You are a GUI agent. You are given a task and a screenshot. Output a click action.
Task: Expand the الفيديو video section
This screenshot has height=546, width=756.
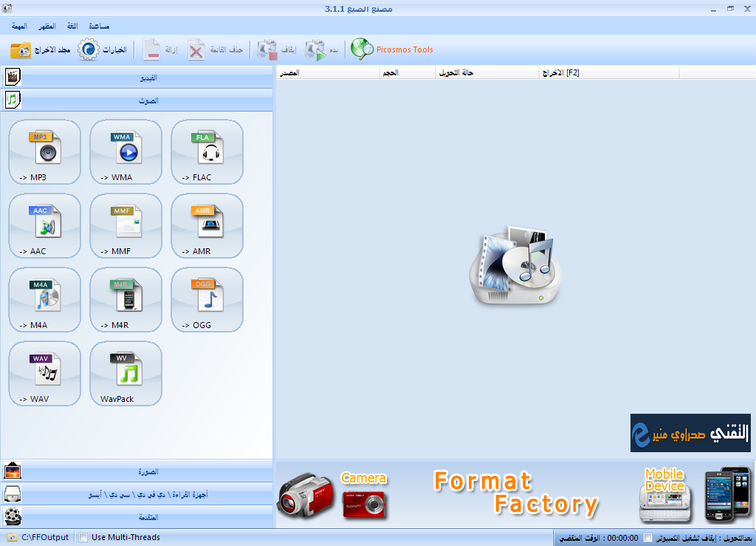pos(137,77)
